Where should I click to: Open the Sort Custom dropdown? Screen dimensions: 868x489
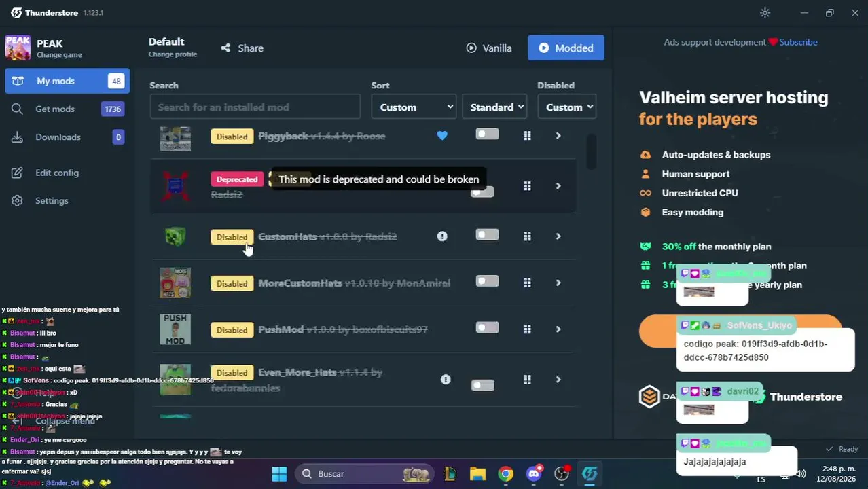point(414,107)
